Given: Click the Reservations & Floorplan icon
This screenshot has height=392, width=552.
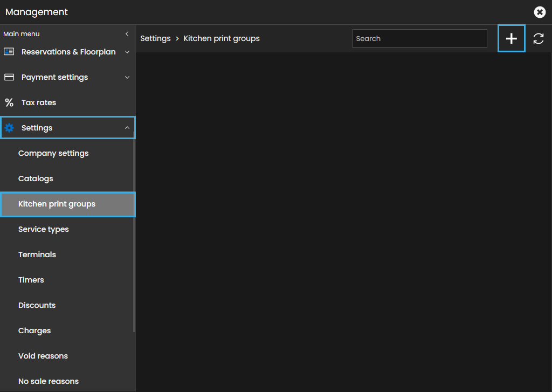Looking at the screenshot, I should (9, 52).
